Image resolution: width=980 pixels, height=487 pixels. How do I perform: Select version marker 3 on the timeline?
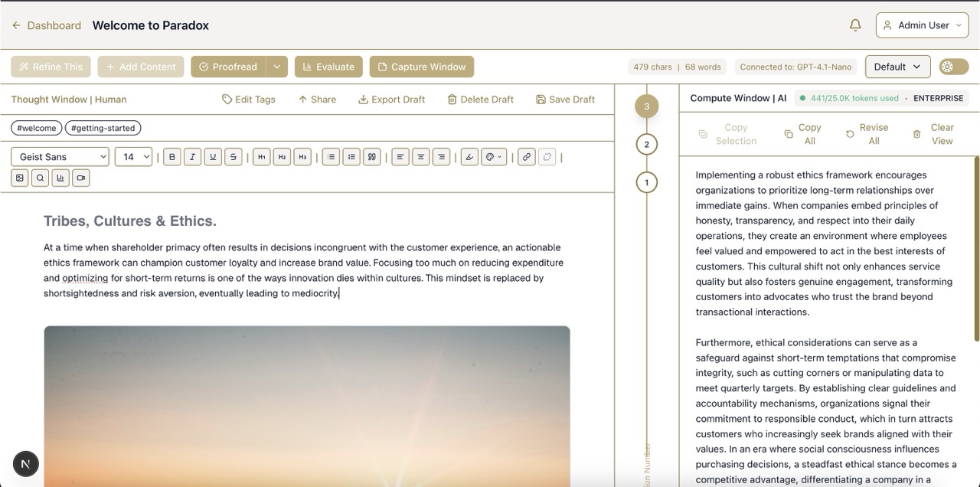(646, 106)
